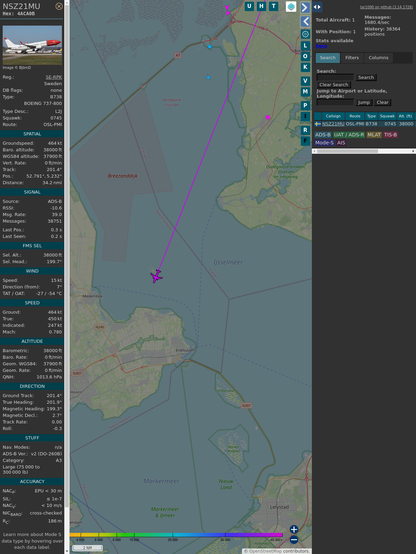Sort table by Alt. (ft) column
This screenshot has height=554, width=416.
(405, 116)
